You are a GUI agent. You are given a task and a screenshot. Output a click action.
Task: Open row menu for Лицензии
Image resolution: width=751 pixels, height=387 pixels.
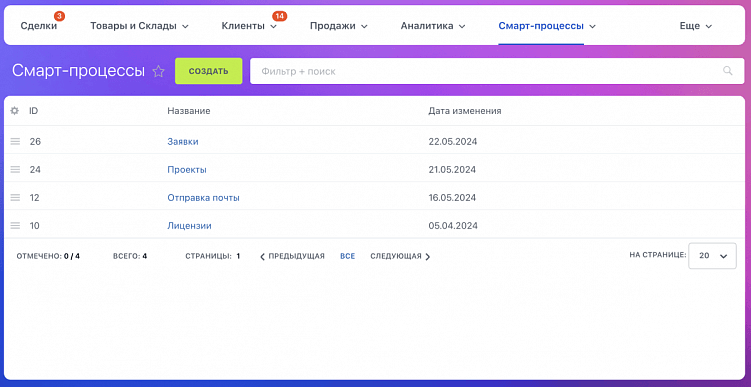pos(15,226)
